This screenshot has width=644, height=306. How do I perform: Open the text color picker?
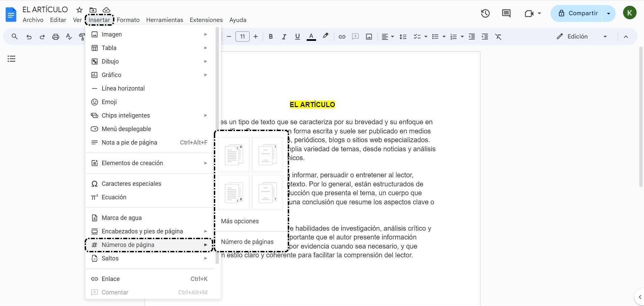pos(311,36)
